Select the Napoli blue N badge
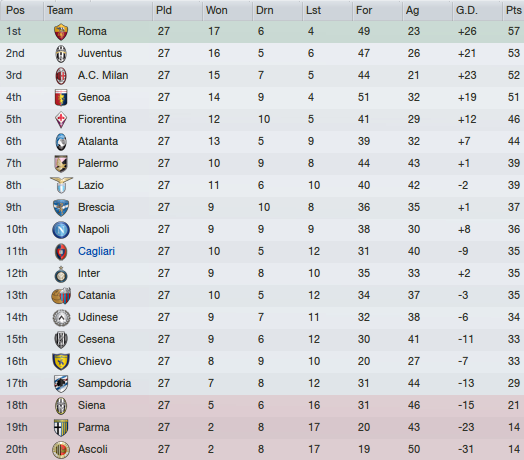Image resolution: width=524 pixels, height=460 pixels. 61,230
